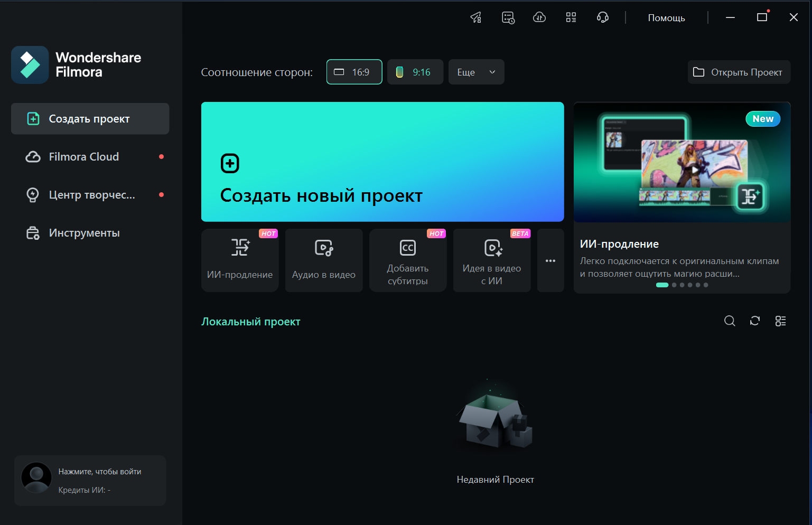The width and height of the screenshot is (812, 525).
Task: Switch the project list view layout
Action: 780,321
